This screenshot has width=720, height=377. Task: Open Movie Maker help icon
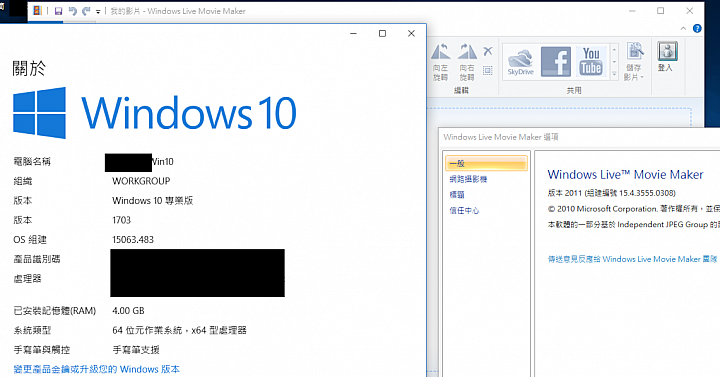(697, 28)
